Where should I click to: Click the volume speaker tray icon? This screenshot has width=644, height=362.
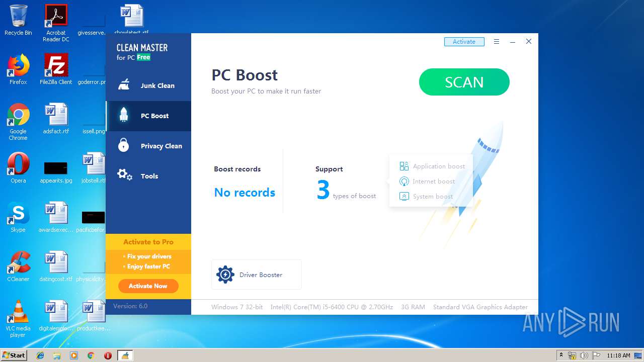pyautogui.click(x=584, y=355)
